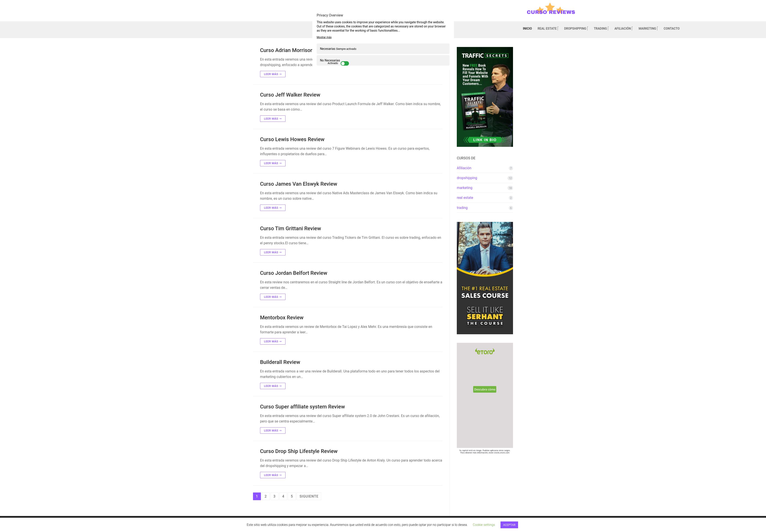
Task: Click LEER MÁS under Curso Tim Grittani Review
Action: 273,252
